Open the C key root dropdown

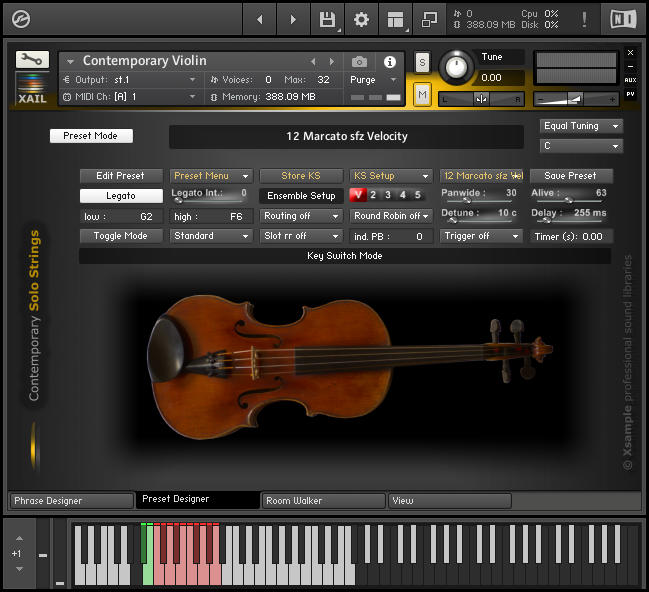click(581, 146)
